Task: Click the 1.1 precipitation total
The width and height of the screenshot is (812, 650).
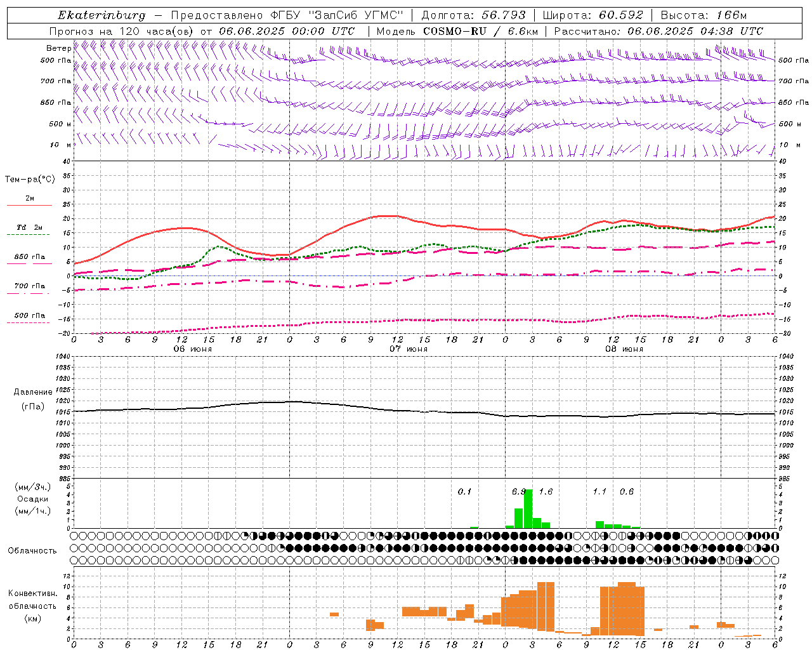Action: point(599,492)
